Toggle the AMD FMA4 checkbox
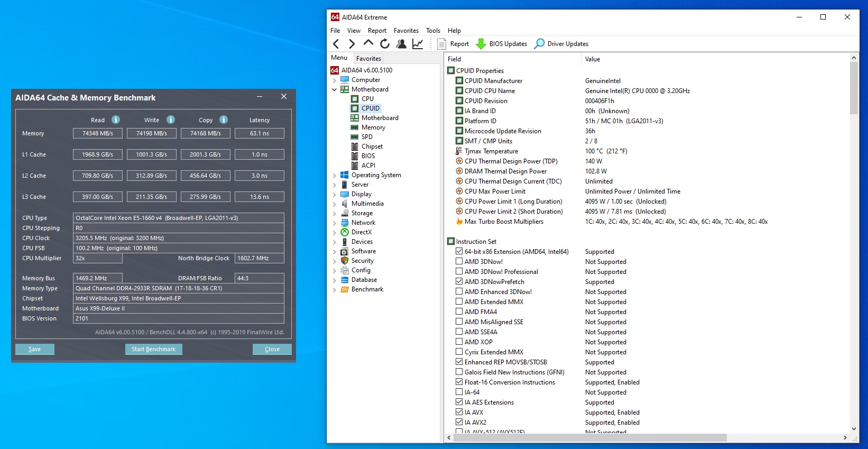This screenshot has height=449, width=868. click(459, 312)
